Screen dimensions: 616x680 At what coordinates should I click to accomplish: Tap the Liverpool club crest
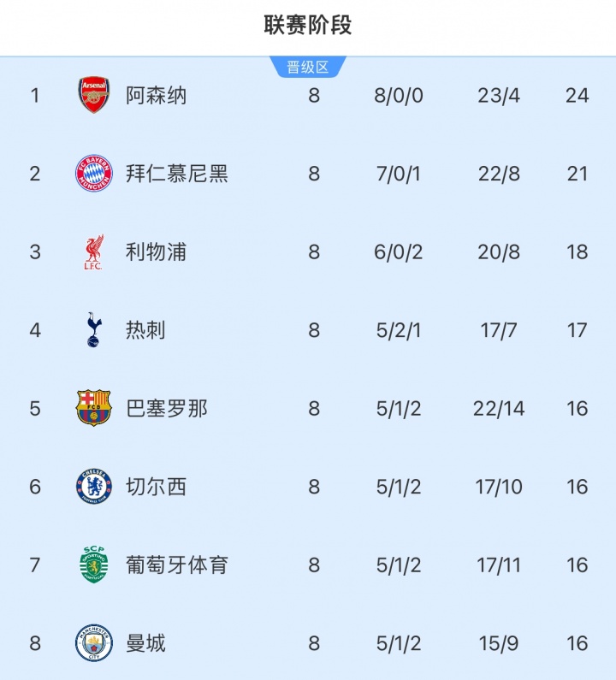(x=94, y=252)
